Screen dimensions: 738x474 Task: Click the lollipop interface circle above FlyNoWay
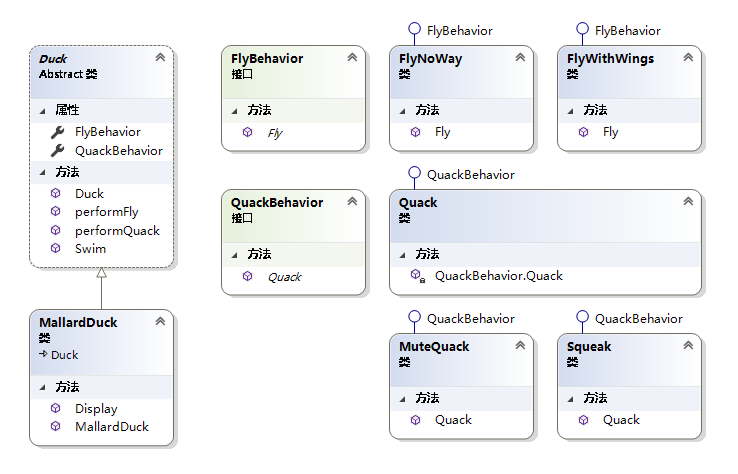tap(413, 30)
